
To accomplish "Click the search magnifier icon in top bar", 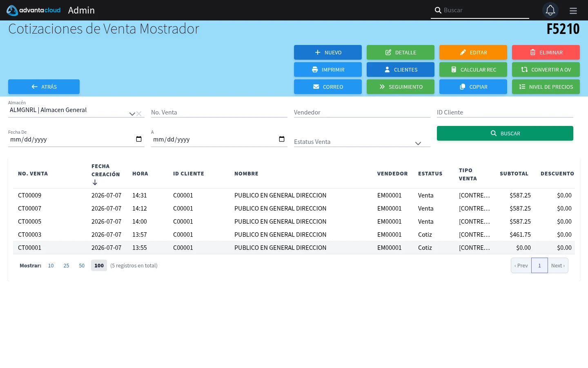I will coord(438,10).
